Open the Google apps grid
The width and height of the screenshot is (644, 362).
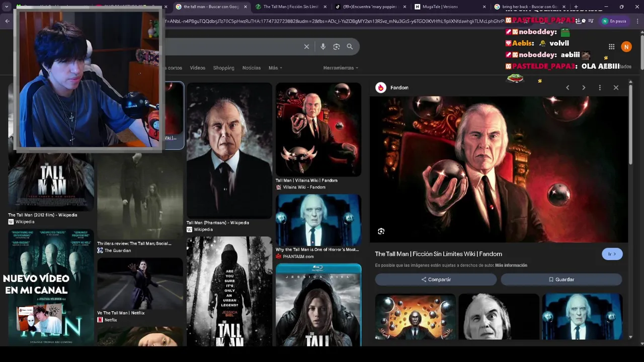(x=611, y=47)
